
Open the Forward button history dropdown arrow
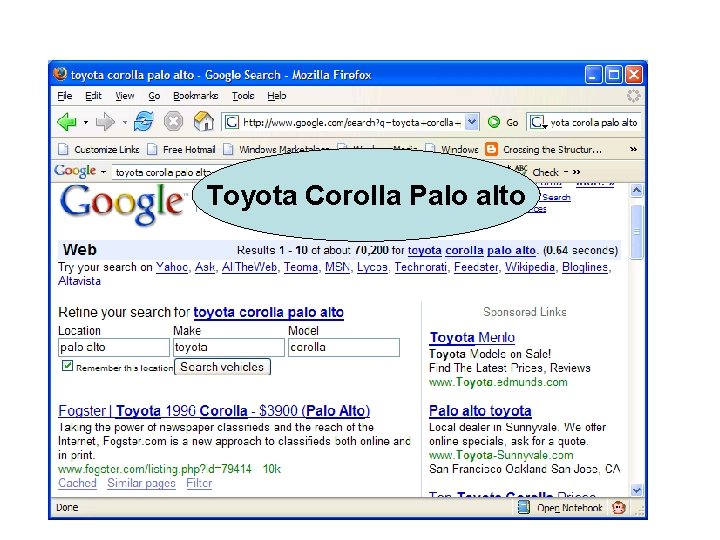point(124,123)
